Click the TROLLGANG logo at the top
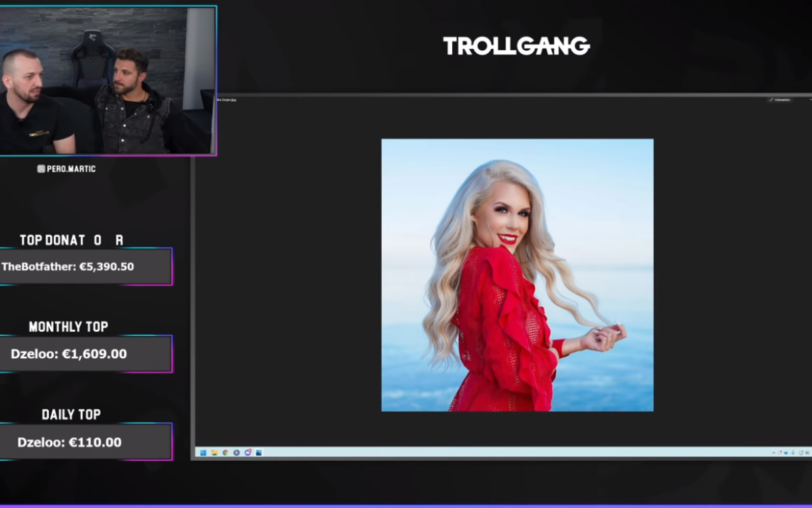 pyautogui.click(x=516, y=46)
